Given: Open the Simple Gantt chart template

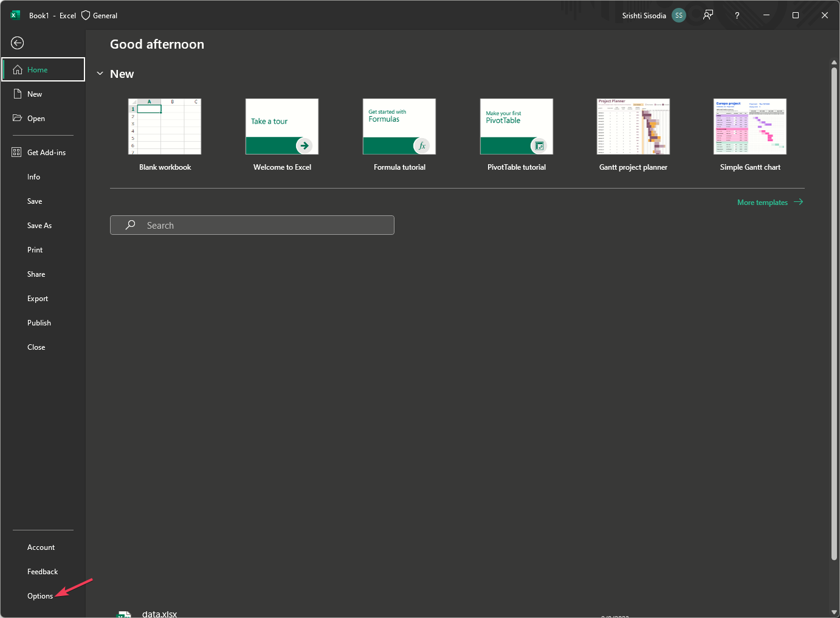Looking at the screenshot, I should pos(749,126).
